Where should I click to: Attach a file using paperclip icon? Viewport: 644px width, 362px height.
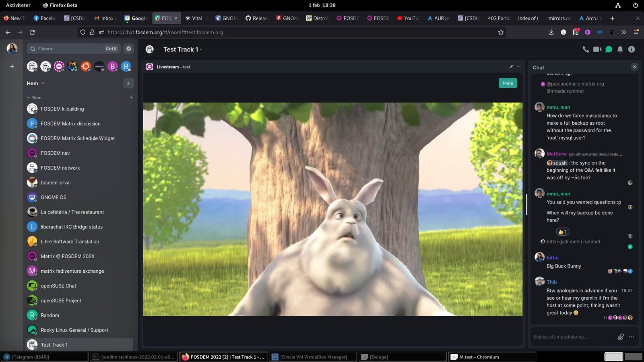621,337
